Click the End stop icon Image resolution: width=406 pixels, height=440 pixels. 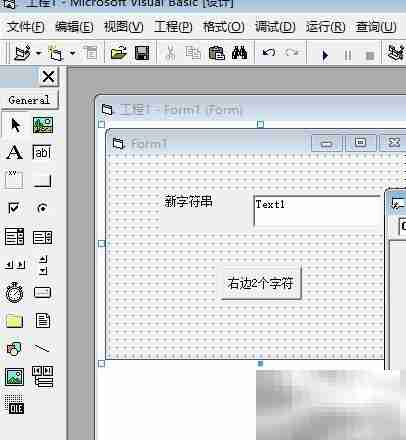pos(370,55)
